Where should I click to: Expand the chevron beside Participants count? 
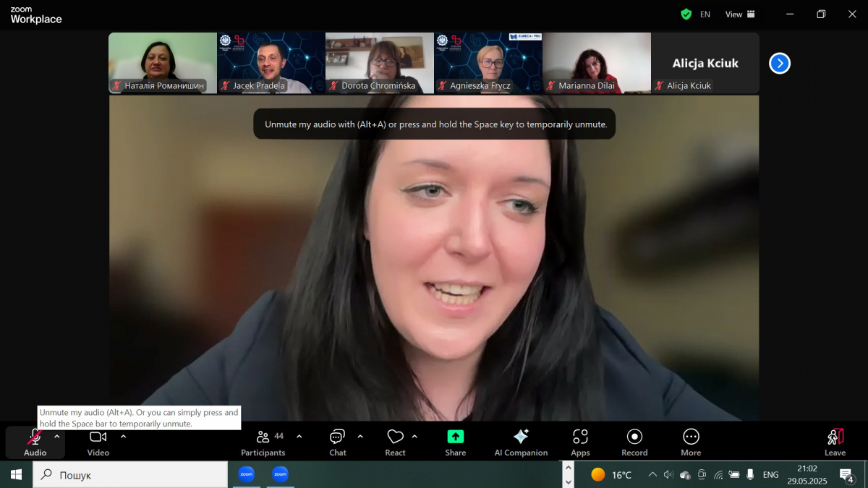click(299, 436)
